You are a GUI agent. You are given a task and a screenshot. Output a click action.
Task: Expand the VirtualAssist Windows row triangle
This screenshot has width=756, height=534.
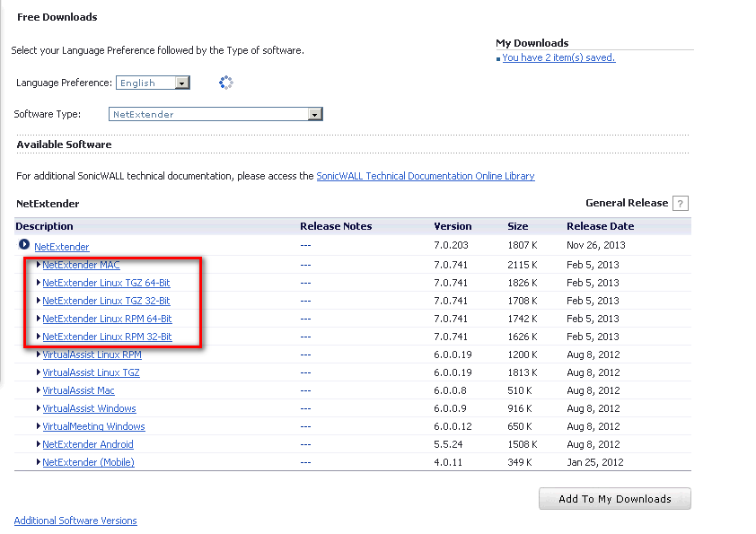tap(39, 407)
